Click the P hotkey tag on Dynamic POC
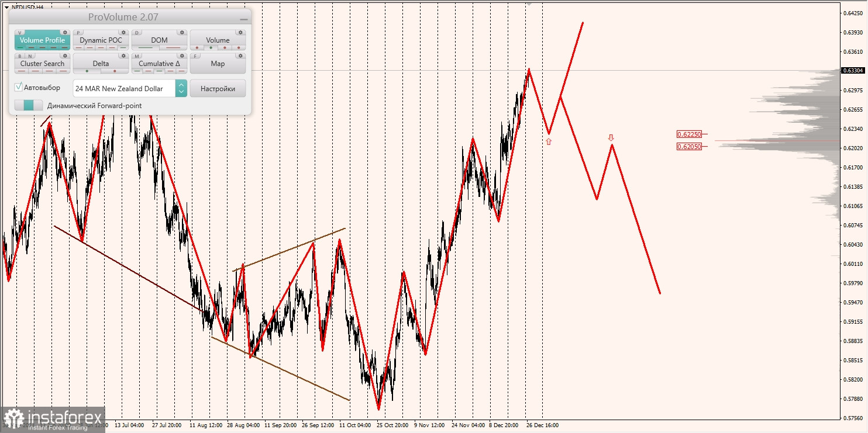Screen dimensions: 868x433 (78, 33)
